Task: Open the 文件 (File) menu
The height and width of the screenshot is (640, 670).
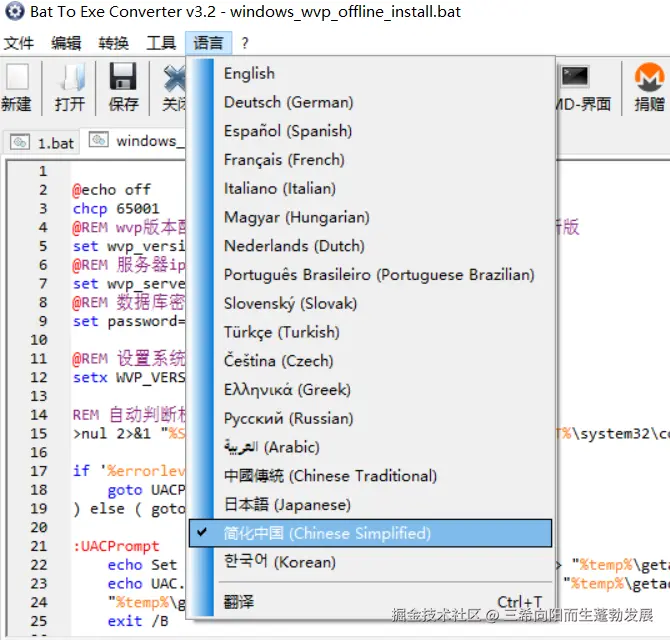Action: [x=19, y=43]
